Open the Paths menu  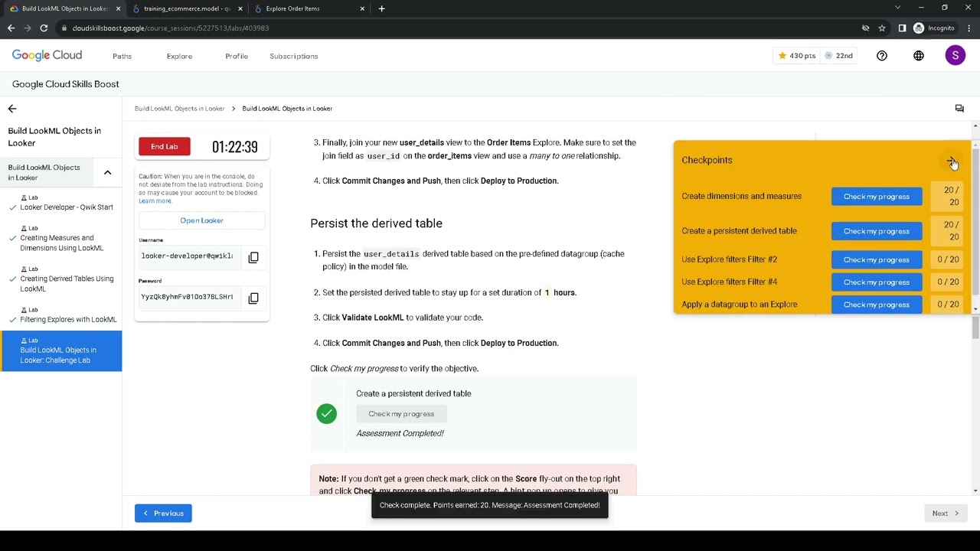click(x=122, y=56)
